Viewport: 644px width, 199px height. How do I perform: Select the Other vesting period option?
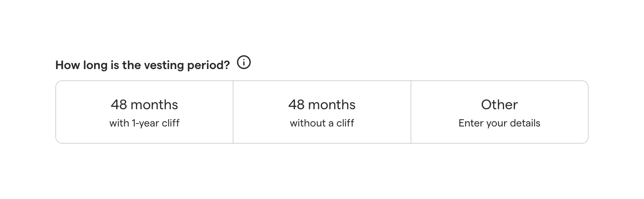click(x=499, y=112)
